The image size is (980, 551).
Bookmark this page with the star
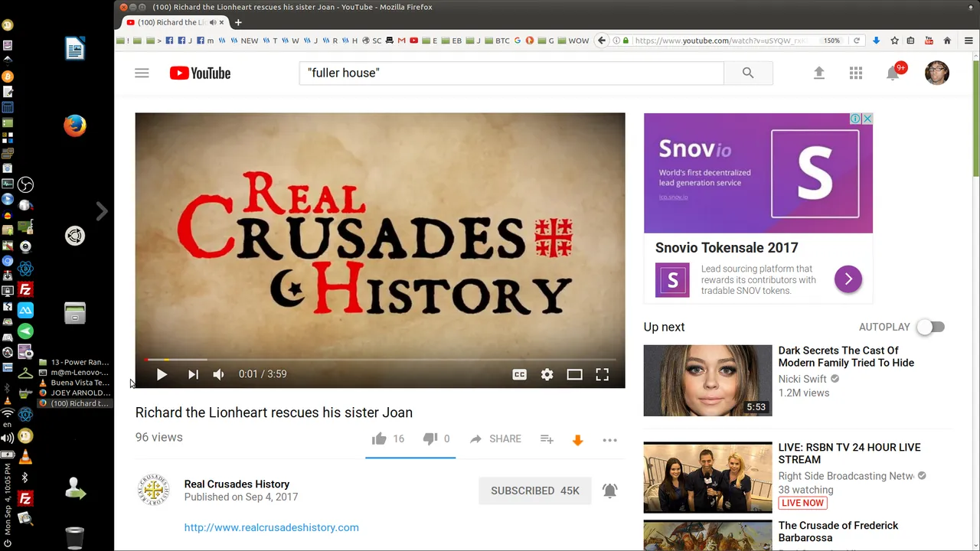[894, 41]
